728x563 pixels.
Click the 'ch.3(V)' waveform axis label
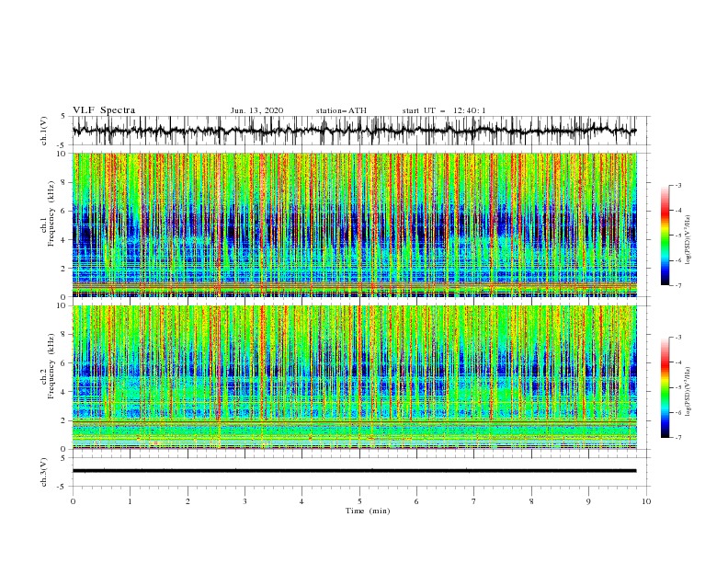coord(44,472)
